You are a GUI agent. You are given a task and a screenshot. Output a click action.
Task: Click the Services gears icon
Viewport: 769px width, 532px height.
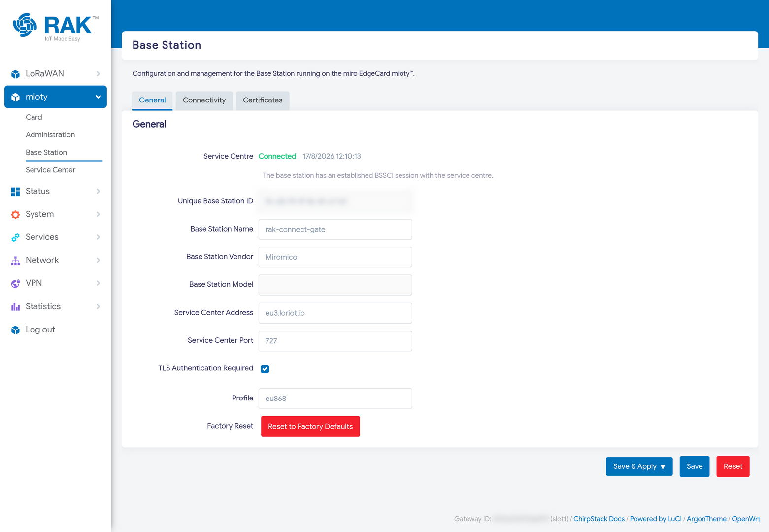(x=16, y=237)
